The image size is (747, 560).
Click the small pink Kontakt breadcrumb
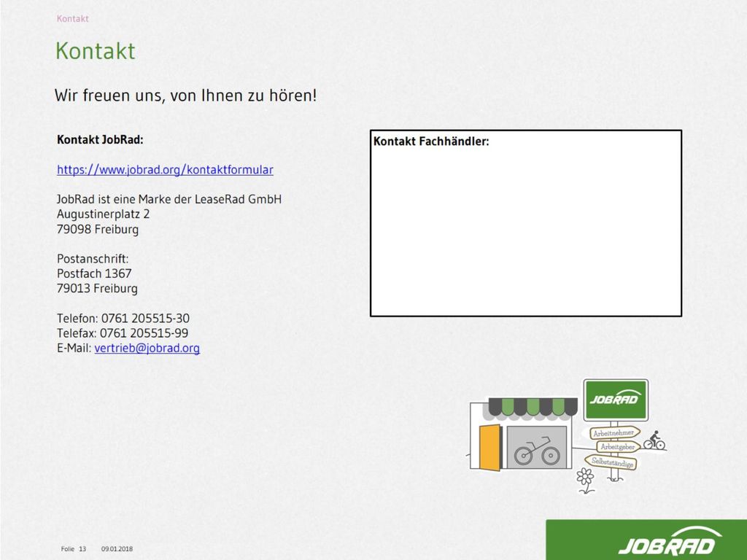click(72, 18)
